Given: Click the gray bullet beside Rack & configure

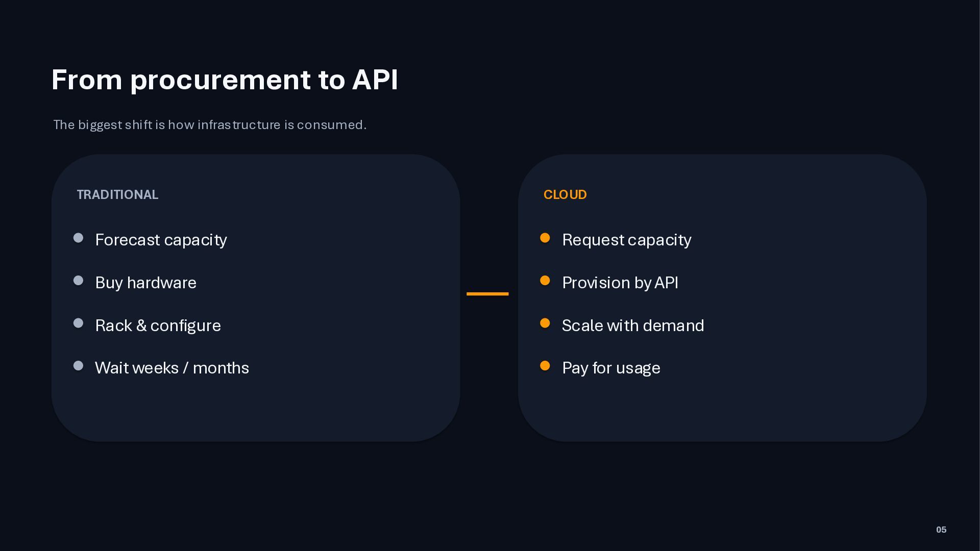Looking at the screenshot, I should [78, 323].
